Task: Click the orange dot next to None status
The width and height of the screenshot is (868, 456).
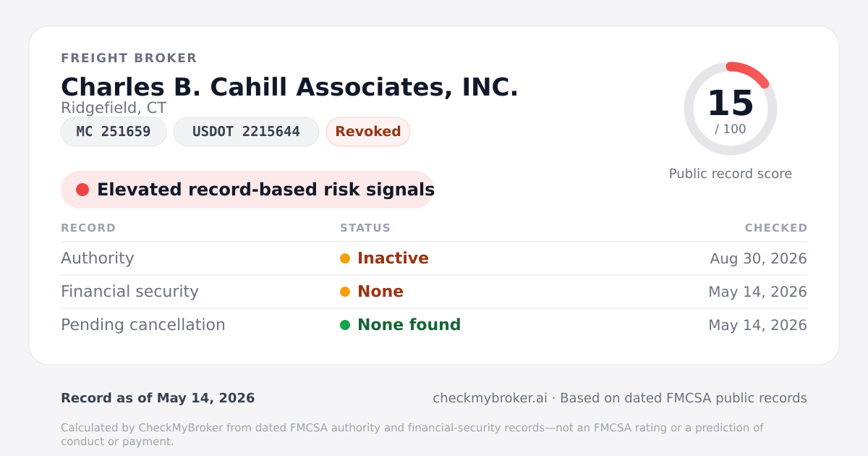Action: click(345, 292)
